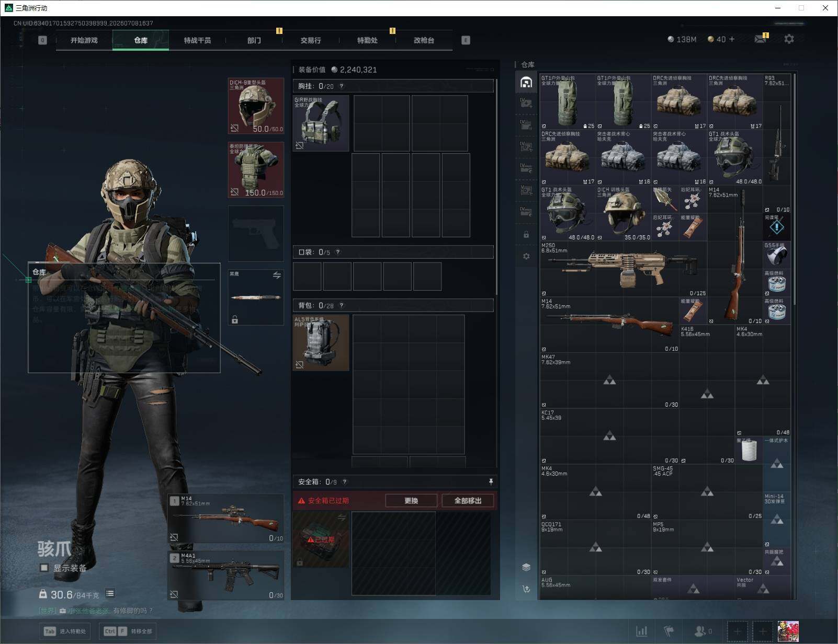This screenshot has height=644, width=838.
Task: Click the stack layers icon in stash sidebar
Action: [x=526, y=568]
